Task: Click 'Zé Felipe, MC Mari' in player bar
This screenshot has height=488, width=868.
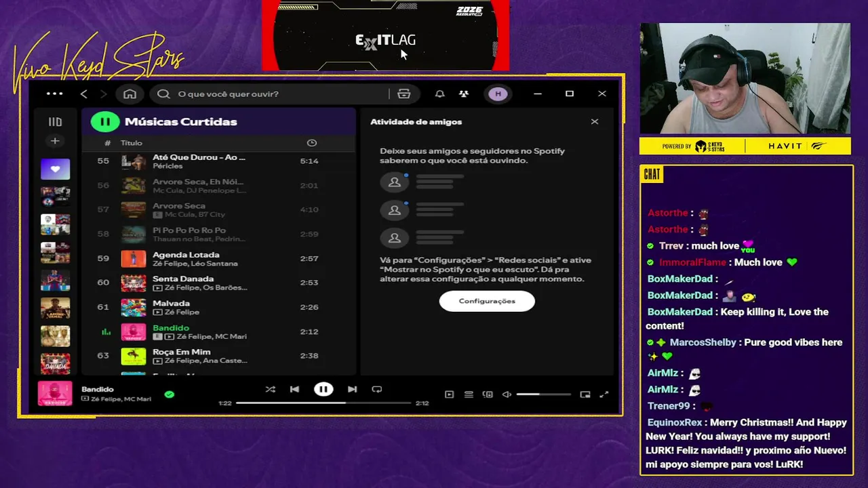Action: click(121, 399)
